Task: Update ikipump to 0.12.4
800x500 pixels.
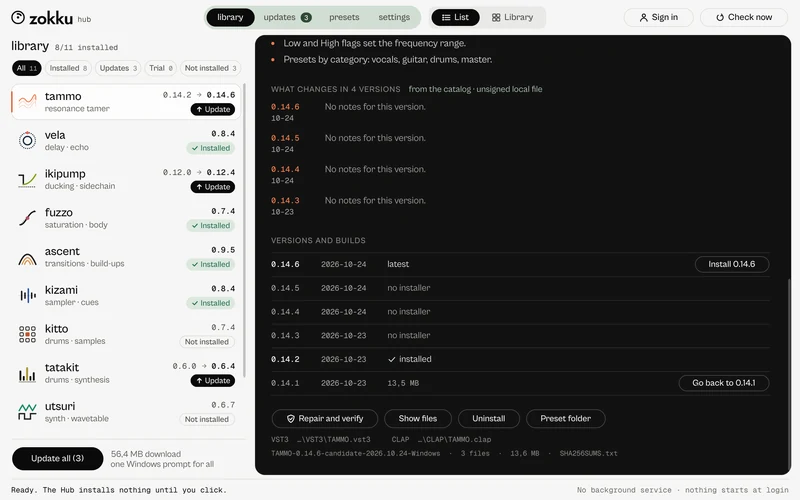Action: pyautogui.click(x=213, y=187)
